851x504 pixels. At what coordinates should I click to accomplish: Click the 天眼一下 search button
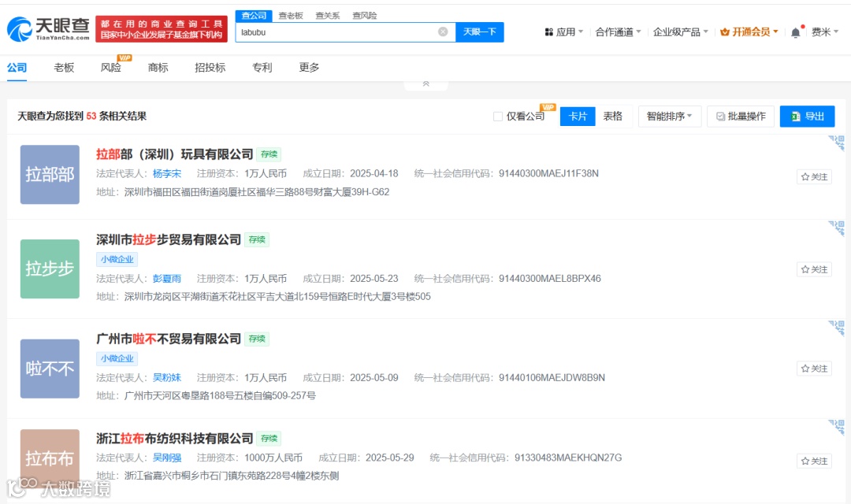point(480,32)
